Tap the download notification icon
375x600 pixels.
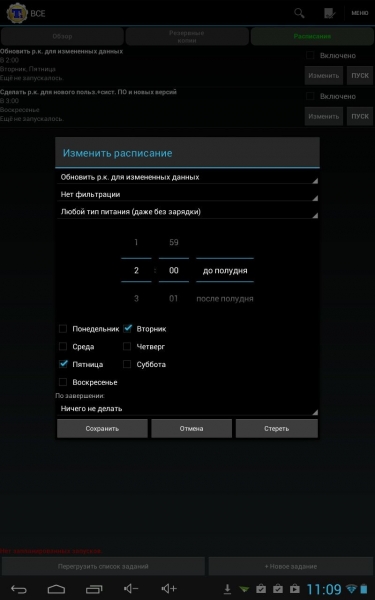click(227, 589)
